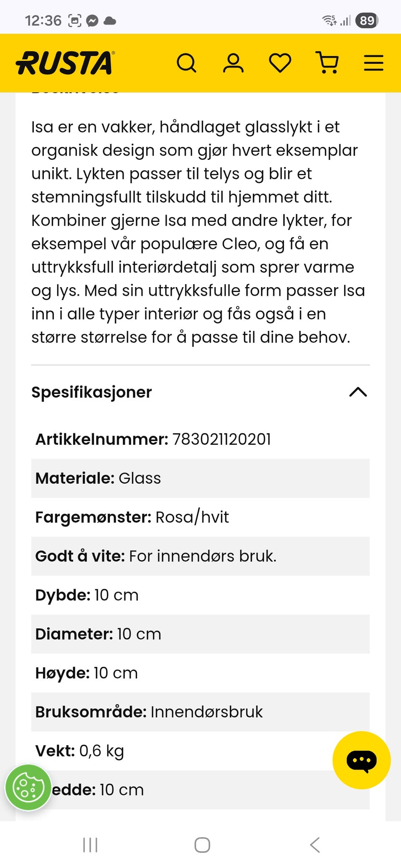Click the Artikkelnummer 783021120201 text
401x868 pixels.
(153, 439)
